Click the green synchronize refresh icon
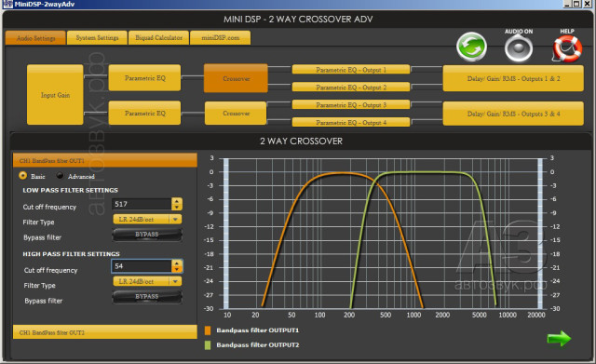Screen dimensions: 596x364 (x=471, y=47)
